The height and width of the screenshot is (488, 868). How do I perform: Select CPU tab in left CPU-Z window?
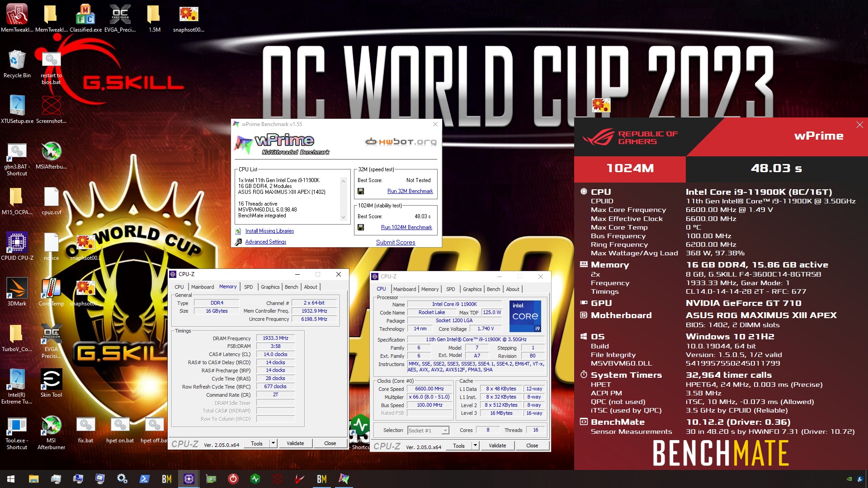(x=179, y=287)
